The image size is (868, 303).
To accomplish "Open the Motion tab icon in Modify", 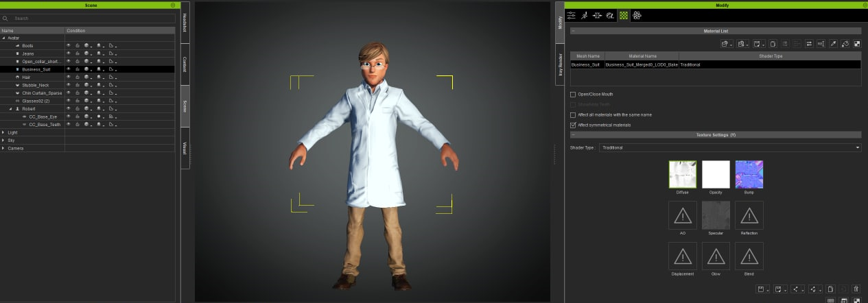I will (585, 15).
